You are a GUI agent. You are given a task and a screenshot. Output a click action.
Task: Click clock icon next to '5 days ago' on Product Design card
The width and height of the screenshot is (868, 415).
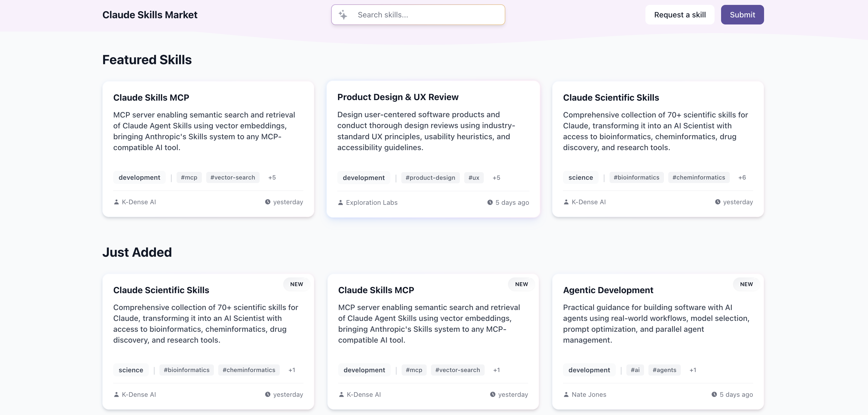(x=490, y=202)
